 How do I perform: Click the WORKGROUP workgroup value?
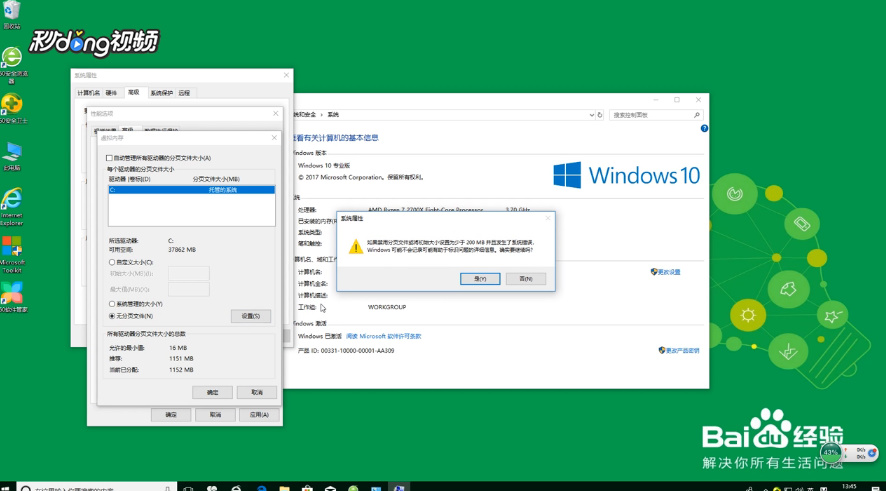[387, 307]
